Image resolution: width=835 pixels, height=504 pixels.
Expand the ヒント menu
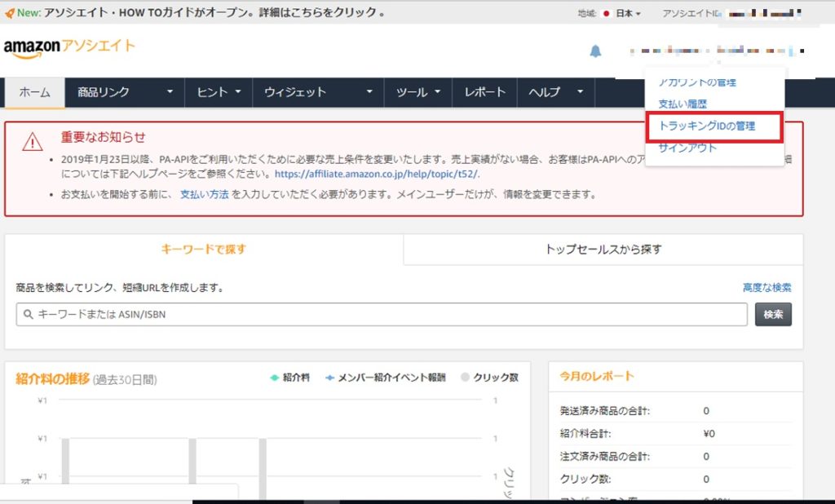click(x=219, y=93)
